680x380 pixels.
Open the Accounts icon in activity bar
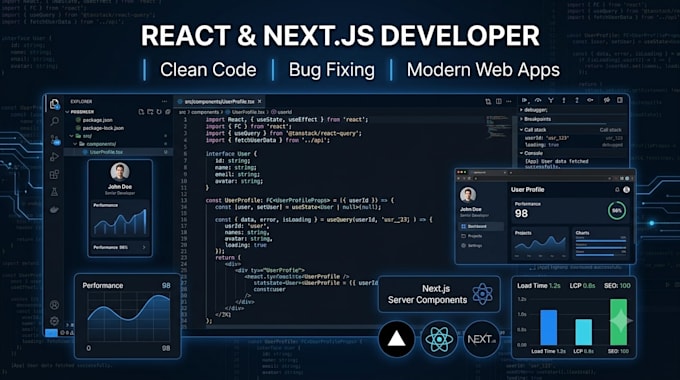(x=54, y=305)
